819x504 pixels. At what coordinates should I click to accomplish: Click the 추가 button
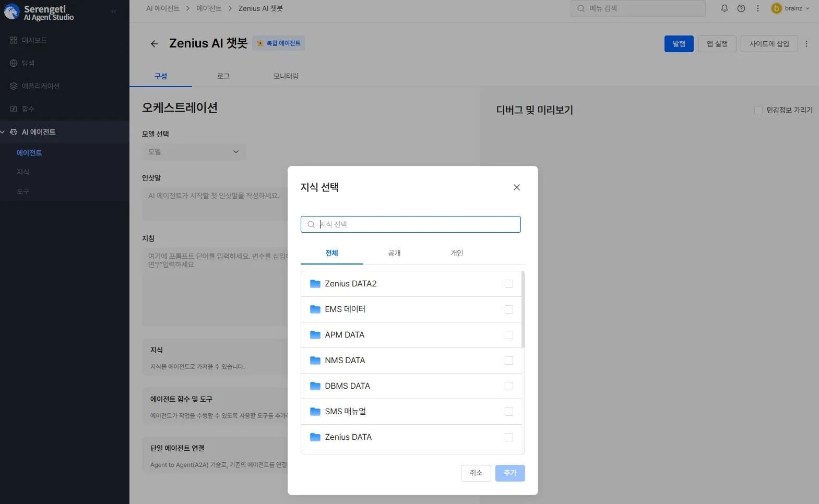click(510, 473)
